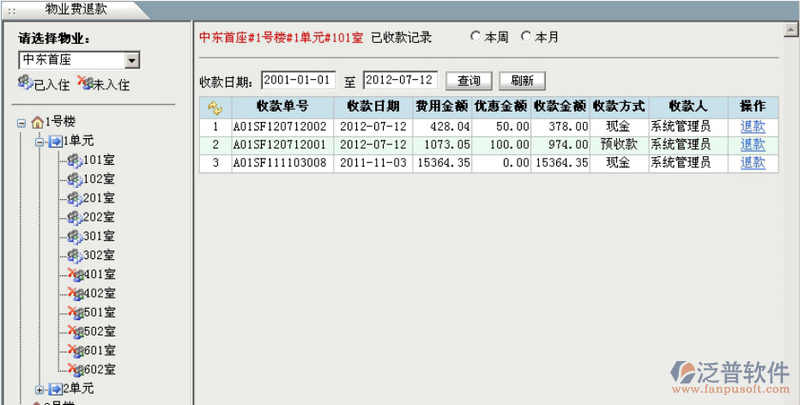The width and height of the screenshot is (800, 405).
Task: Click the 1073.05 fee amount cell
Action: pos(442,145)
